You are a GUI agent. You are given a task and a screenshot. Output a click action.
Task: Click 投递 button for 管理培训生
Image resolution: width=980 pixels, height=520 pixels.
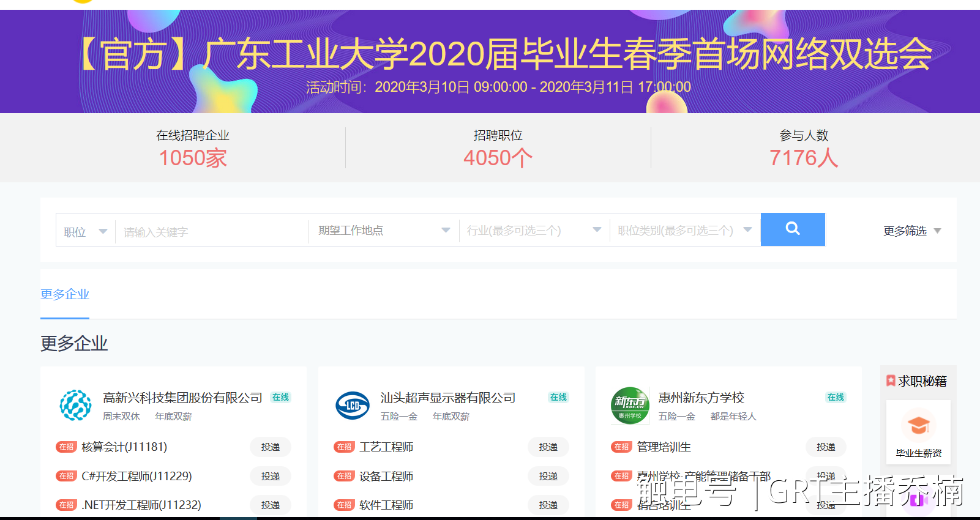tap(825, 447)
